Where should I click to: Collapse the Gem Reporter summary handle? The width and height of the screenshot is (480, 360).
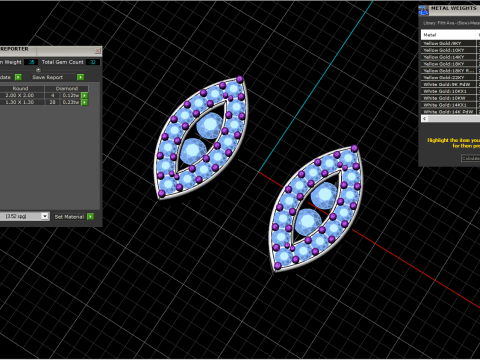pyautogui.click(x=38, y=70)
